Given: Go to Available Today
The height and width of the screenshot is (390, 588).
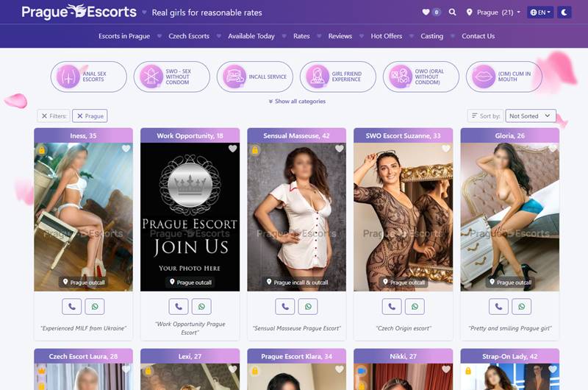Looking at the screenshot, I should (251, 36).
